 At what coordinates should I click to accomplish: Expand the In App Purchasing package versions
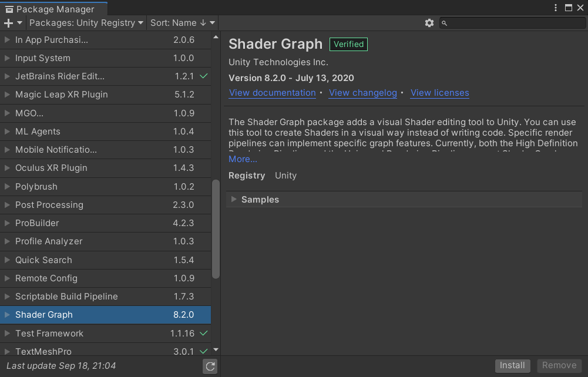[x=6, y=40]
